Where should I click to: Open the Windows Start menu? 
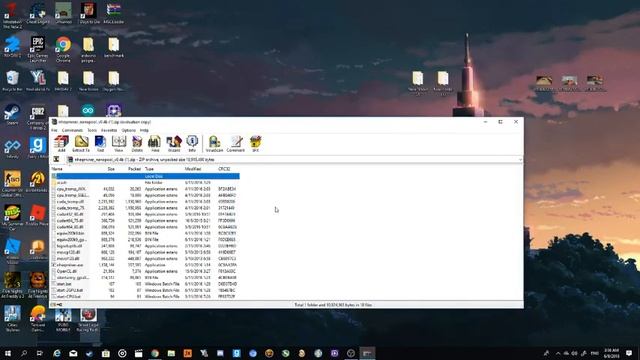(x=7, y=353)
